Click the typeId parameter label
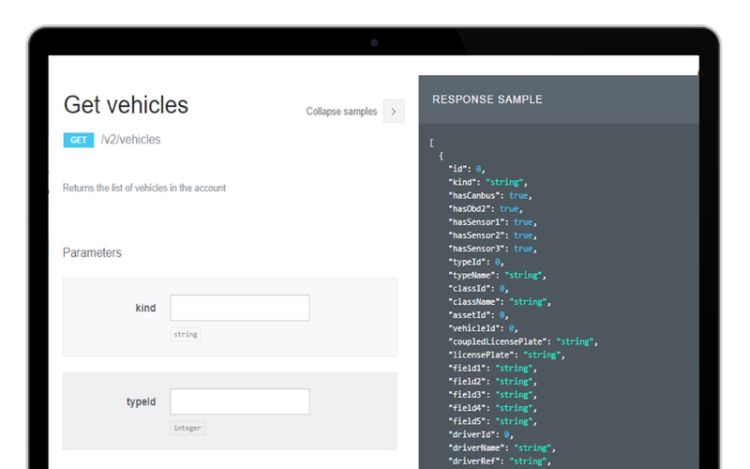 (x=139, y=402)
